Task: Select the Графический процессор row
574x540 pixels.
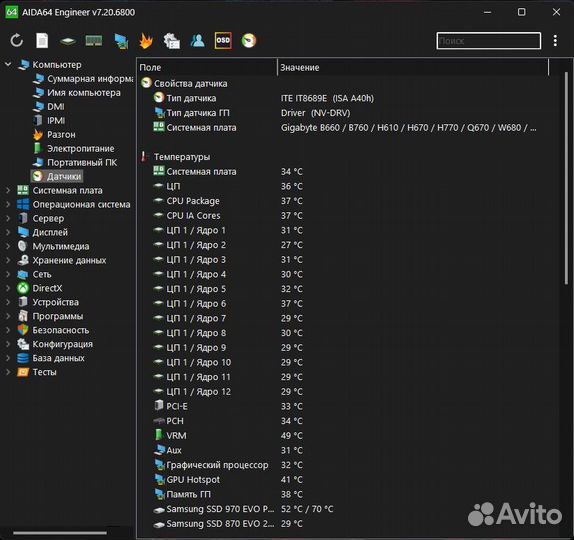Action: click(228, 465)
